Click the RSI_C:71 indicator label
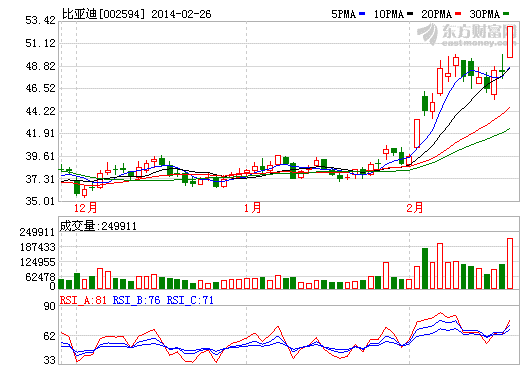The height and width of the screenshot is (365, 520). tap(190, 300)
